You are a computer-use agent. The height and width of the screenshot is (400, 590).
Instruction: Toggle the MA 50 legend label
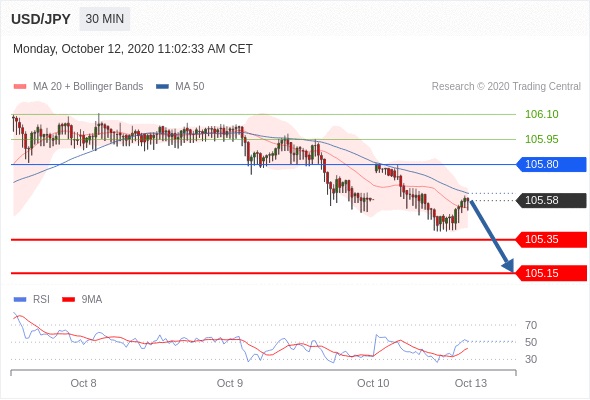[x=190, y=87]
